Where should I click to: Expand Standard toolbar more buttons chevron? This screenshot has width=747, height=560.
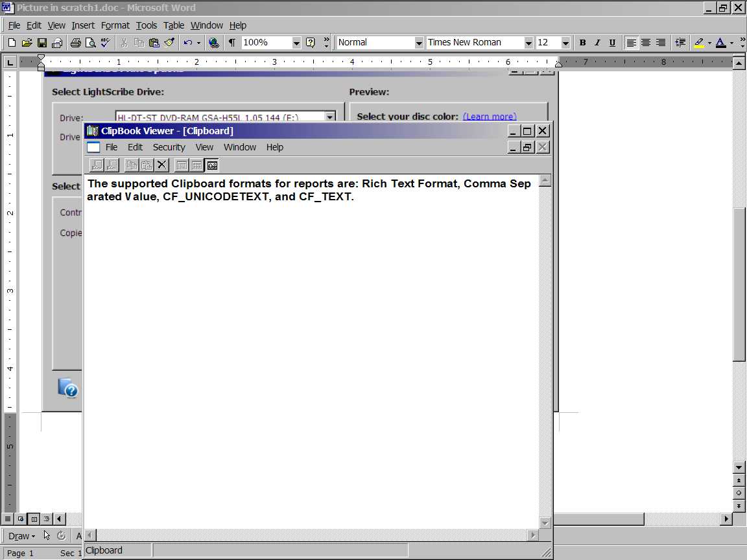click(x=326, y=43)
